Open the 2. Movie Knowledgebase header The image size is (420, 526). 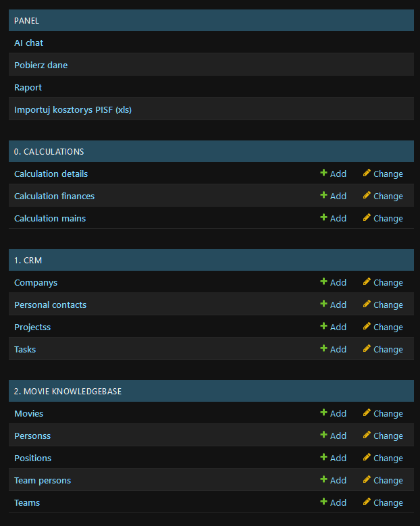68,392
